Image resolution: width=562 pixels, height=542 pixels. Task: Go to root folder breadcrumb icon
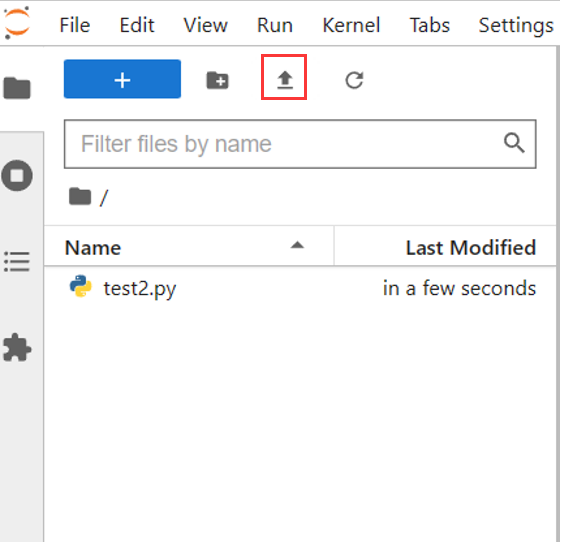click(x=80, y=196)
